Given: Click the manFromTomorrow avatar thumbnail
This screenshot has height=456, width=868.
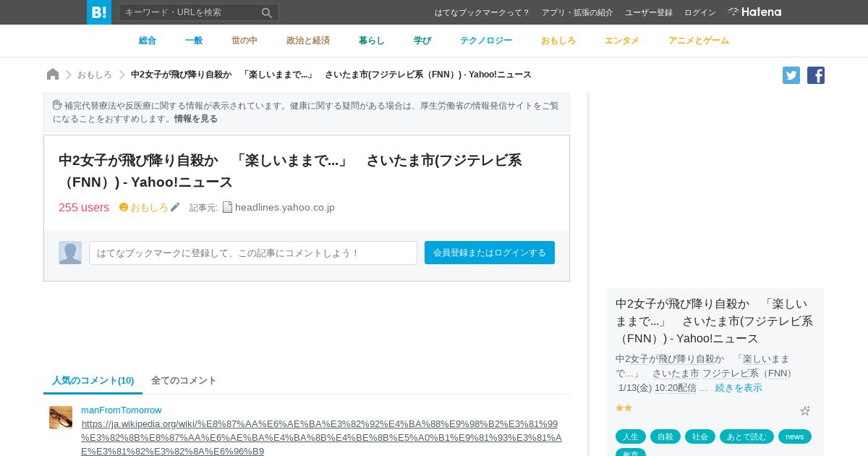Looking at the screenshot, I should (61, 418).
